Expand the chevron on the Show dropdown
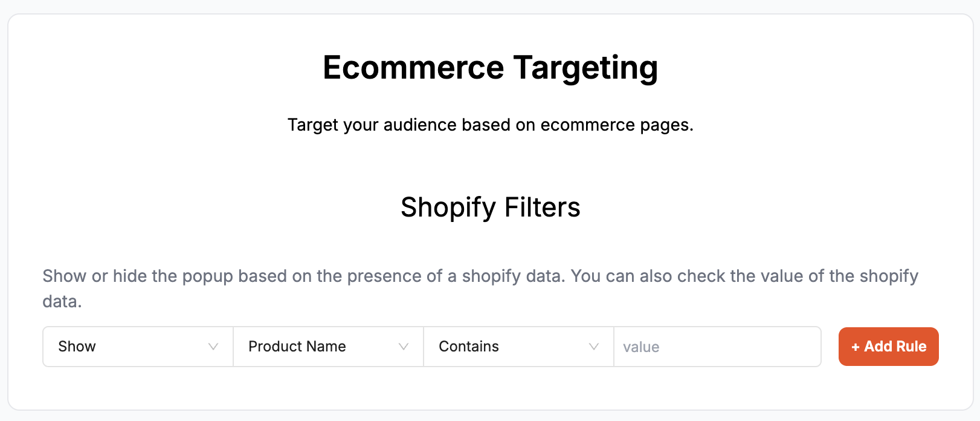 coord(213,347)
